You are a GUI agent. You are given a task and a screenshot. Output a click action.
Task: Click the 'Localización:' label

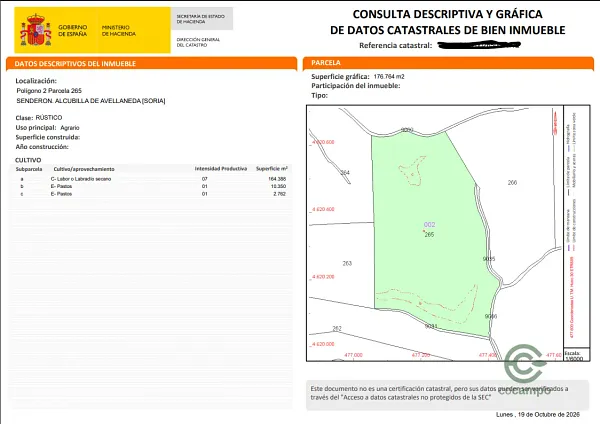pos(36,81)
